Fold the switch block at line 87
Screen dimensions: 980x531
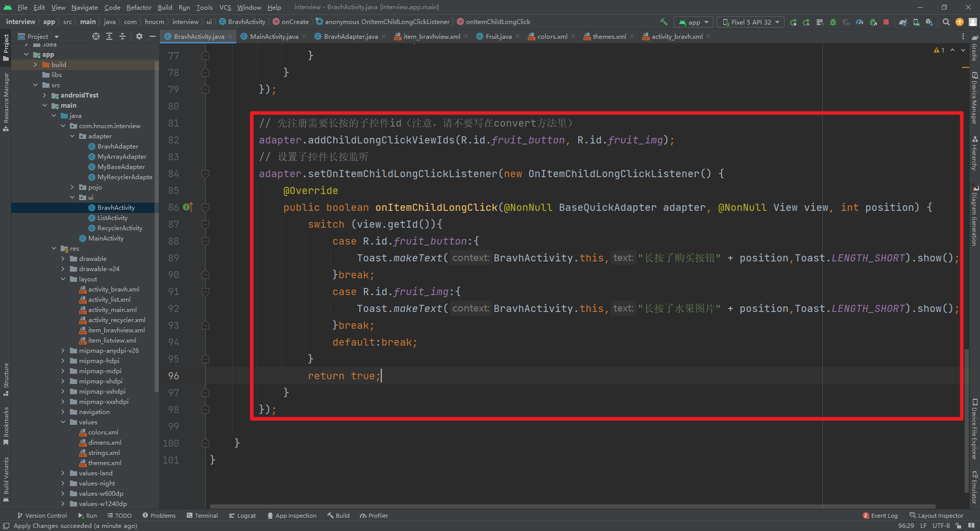click(x=205, y=224)
